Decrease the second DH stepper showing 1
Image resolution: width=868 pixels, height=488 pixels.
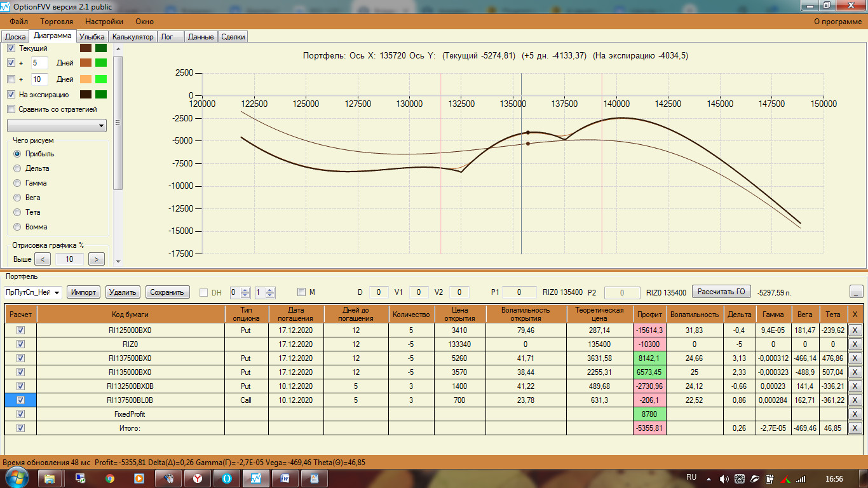point(271,295)
